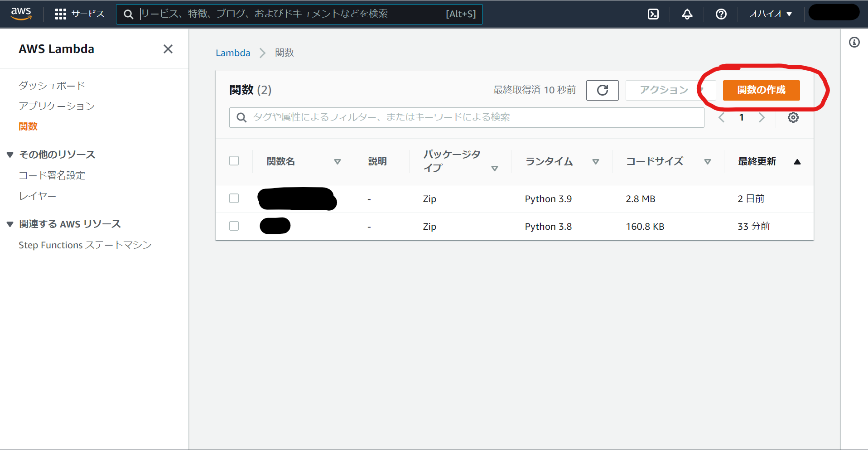Viewport: 868px width, 450px height.
Task: Sort by 最終更新 ascending arrow
Action: 797,161
